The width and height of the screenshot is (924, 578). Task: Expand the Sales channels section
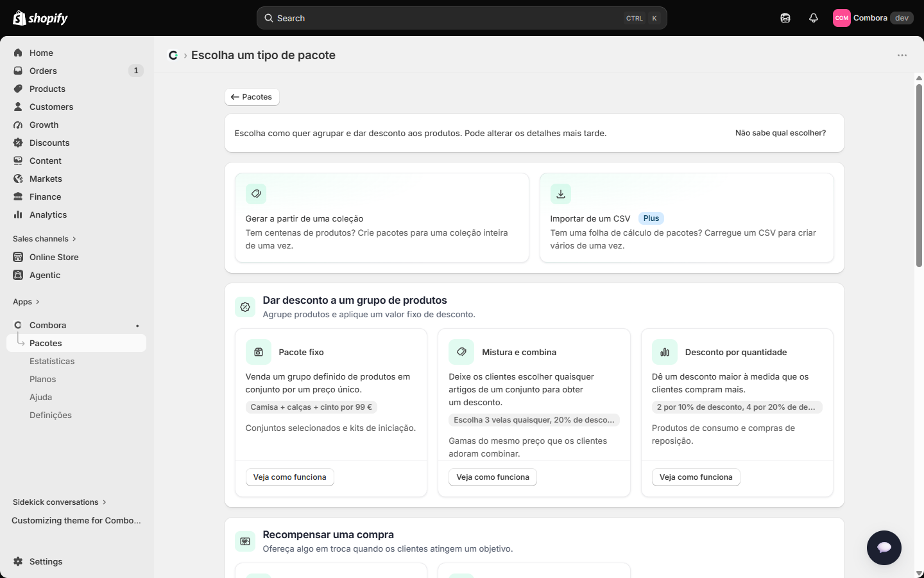pyautogui.click(x=45, y=239)
